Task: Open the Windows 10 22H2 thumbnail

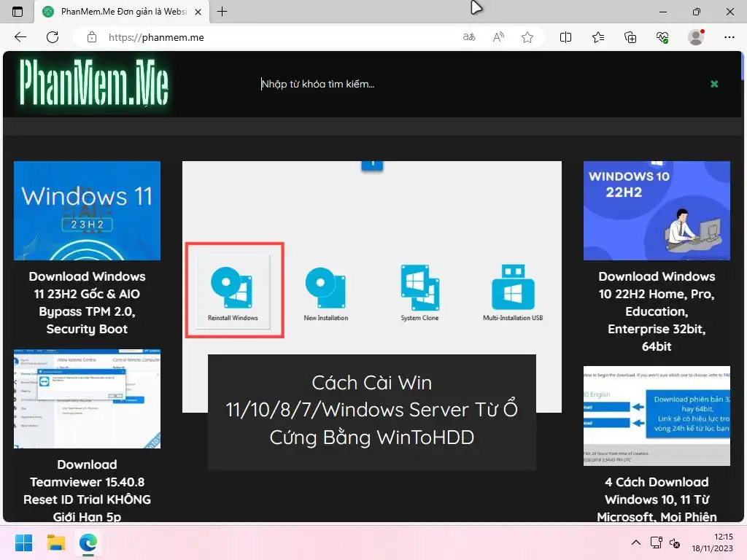Action: click(657, 211)
